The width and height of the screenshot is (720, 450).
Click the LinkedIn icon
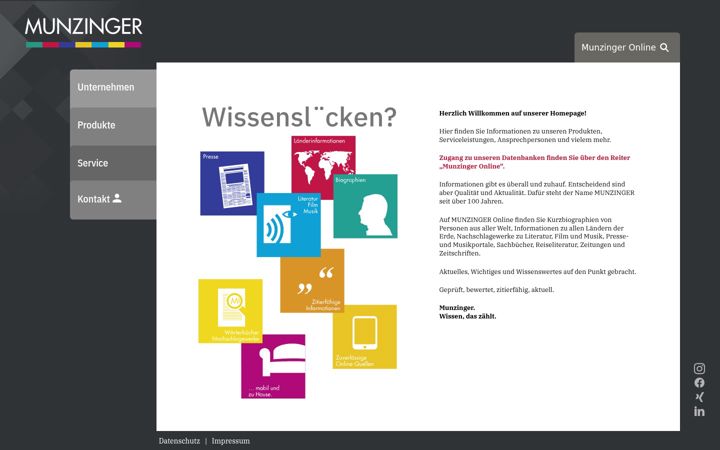(699, 411)
